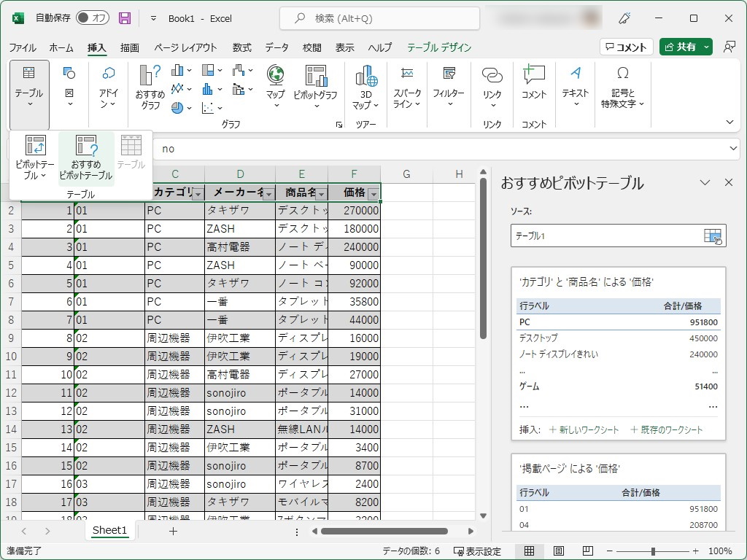This screenshot has height=560, width=747.
Task: Open the scatter chart insert menu
Action: coord(212,108)
